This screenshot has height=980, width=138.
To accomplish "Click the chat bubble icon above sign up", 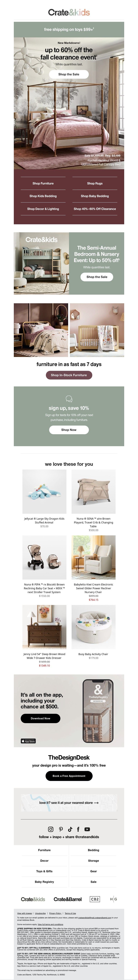I will tap(69, 399).
